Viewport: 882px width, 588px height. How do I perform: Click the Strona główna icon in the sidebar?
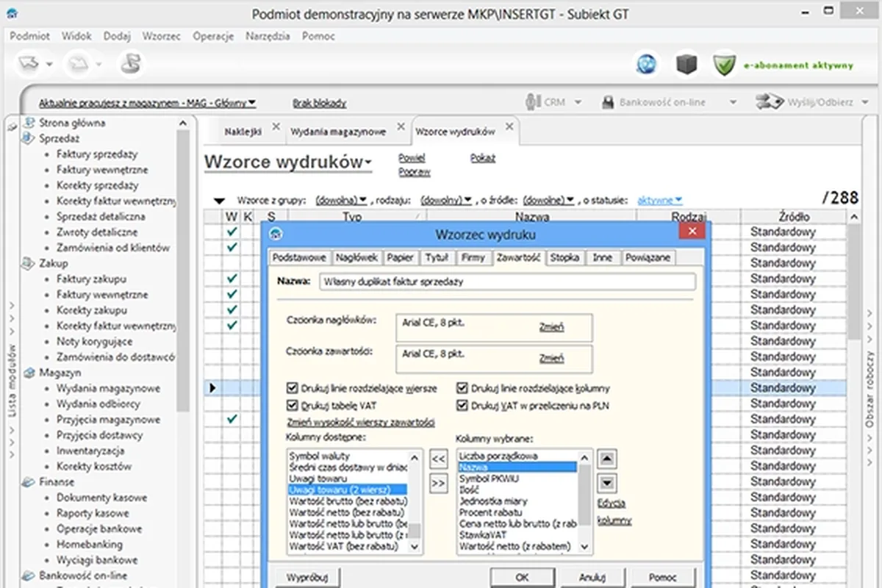pos(28,123)
